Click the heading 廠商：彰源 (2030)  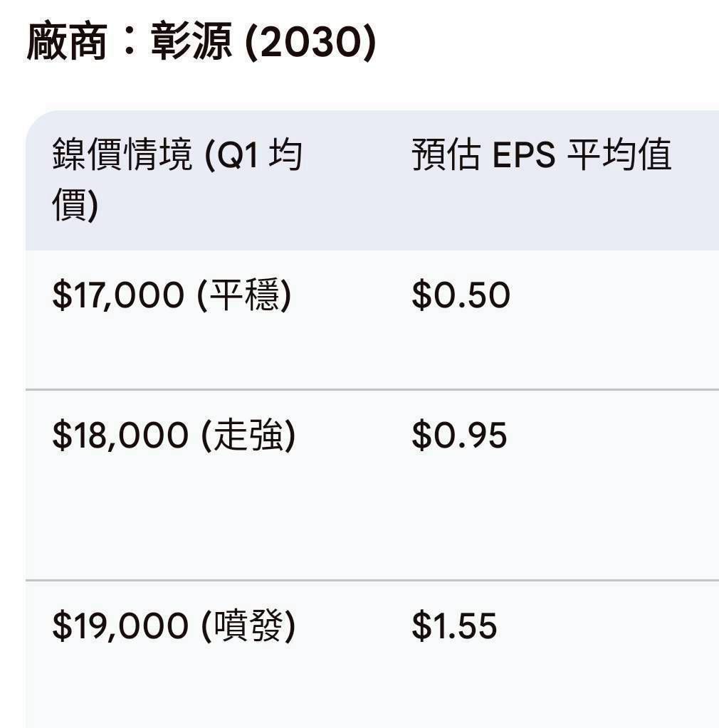(201, 43)
